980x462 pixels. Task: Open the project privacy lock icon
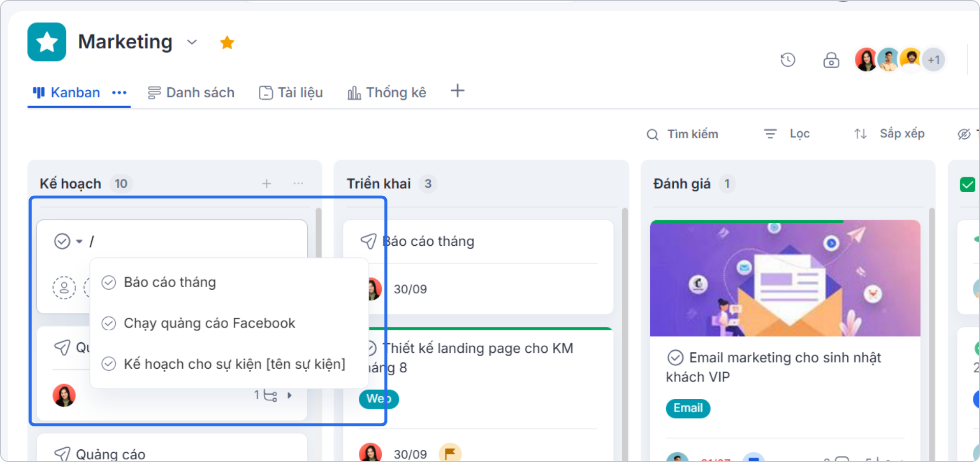coord(831,60)
